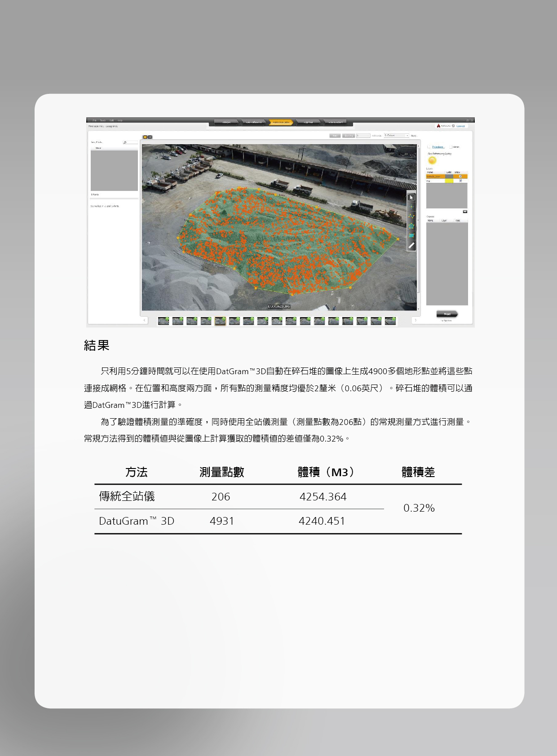Click the Existing button in toolbar
Image resolution: width=557 pixels, height=756 pixels.
(349, 135)
